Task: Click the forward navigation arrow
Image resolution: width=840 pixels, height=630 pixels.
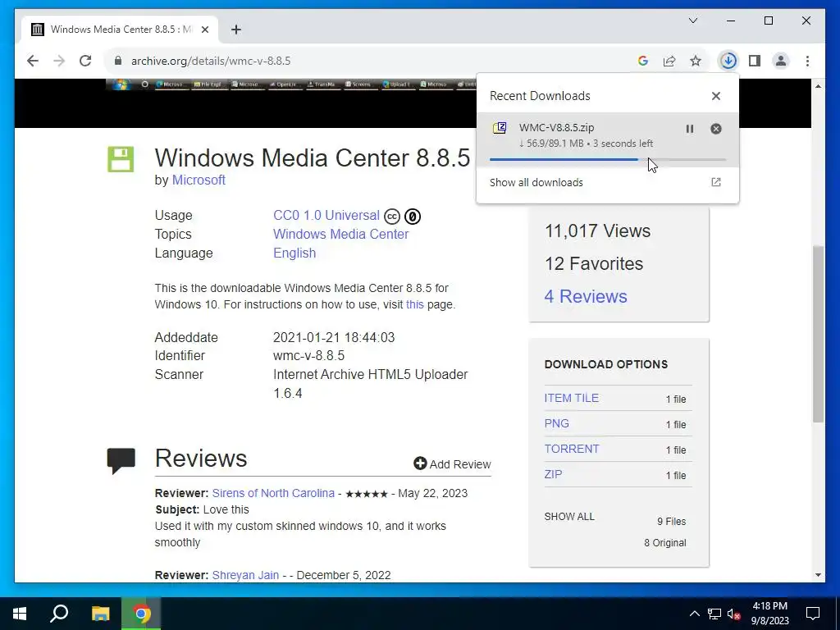Action: (59, 61)
